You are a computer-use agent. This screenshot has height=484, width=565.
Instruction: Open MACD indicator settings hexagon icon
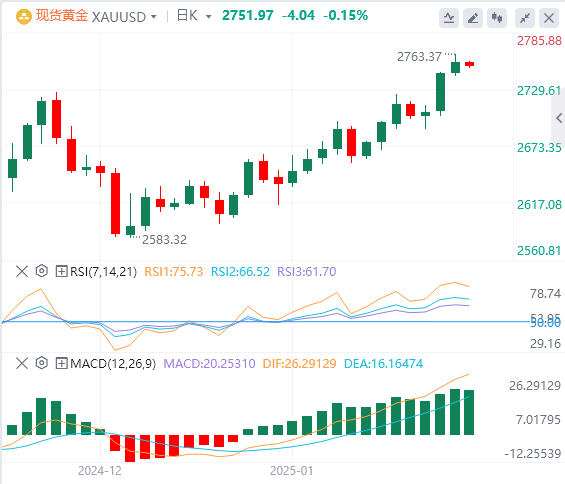point(42,363)
